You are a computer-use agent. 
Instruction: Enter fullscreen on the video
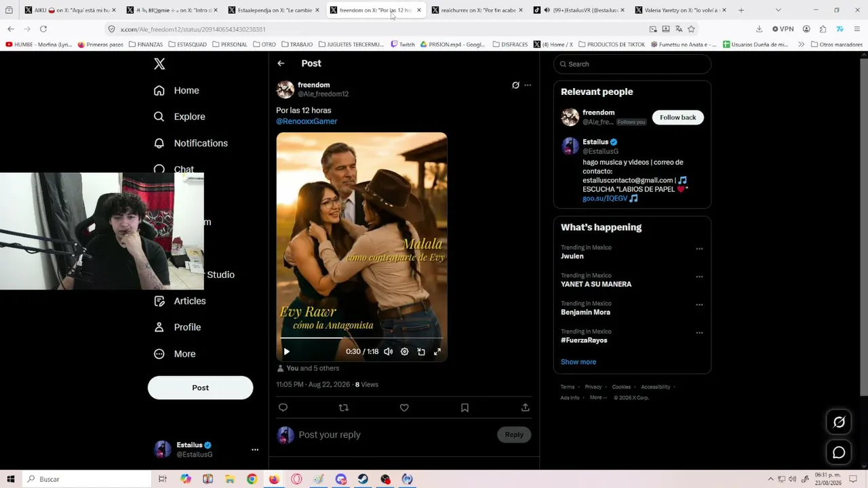437,352
